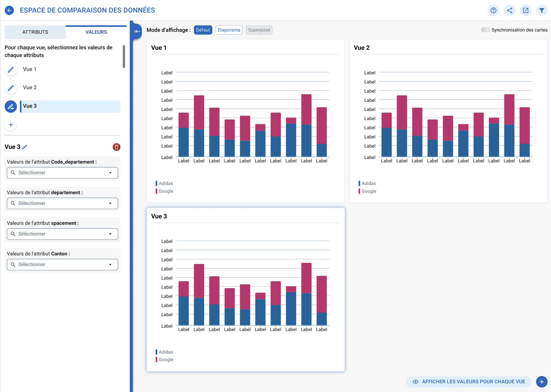Viewport: 551px width, 392px height.
Task: Delete Vue 3 with red trash icon
Action: [116, 147]
